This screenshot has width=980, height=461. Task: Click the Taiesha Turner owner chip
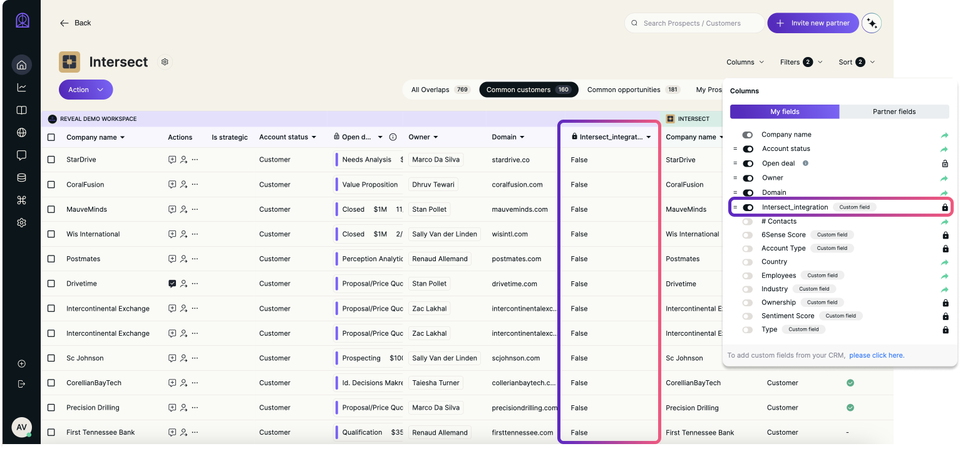(x=436, y=383)
